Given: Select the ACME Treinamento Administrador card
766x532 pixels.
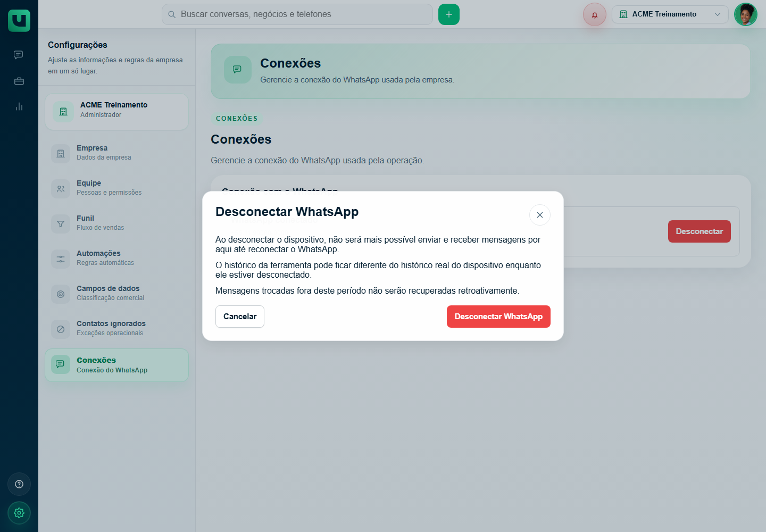Looking at the screenshot, I should (116, 112).
